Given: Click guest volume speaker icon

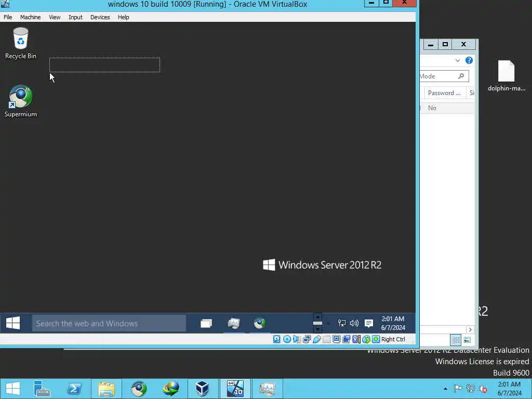Looking at the screenshot, I should (354, 323).
